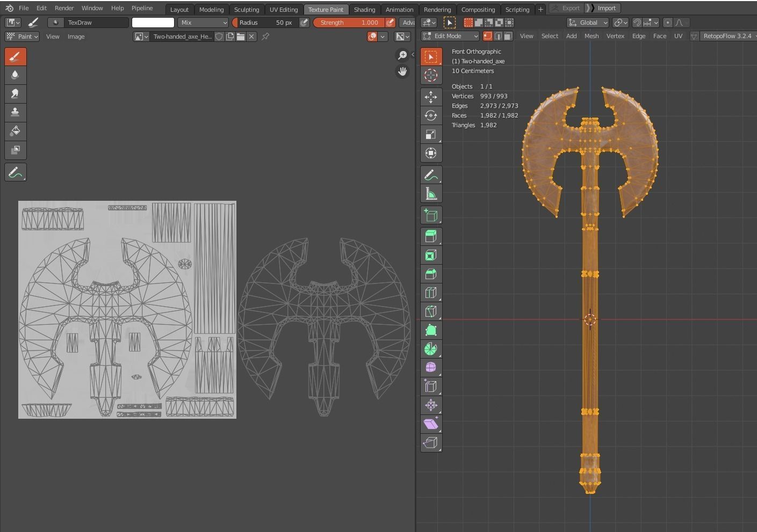Select the Mask tool
757x532 pixels.
[15, 150]
